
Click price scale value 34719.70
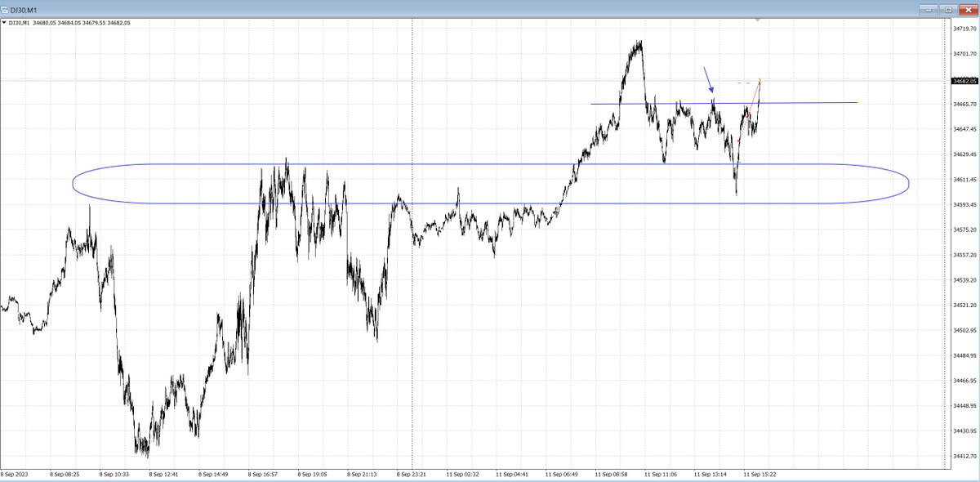964,29
